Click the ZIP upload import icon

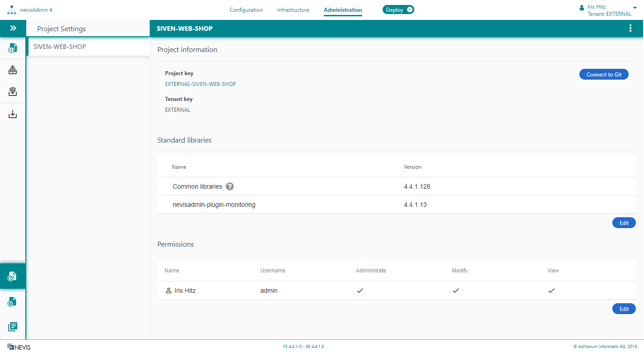click(x=13, y=70)
